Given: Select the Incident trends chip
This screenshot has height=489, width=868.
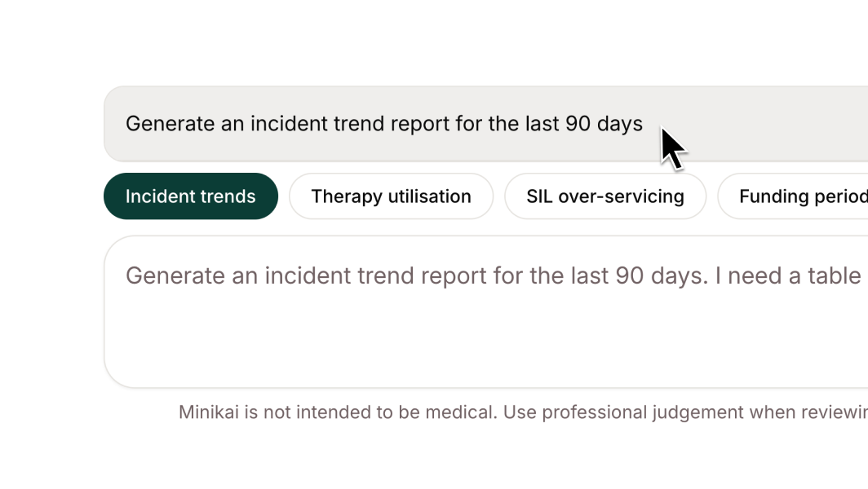Looking at the screenshot, I should [x=190, y=196].
